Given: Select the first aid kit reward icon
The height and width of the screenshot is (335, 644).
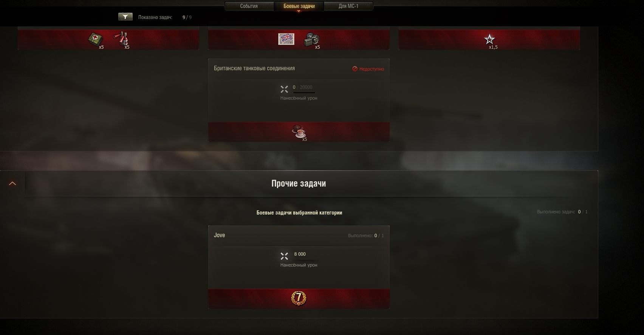Looking at the screenshot, I should (94, 39).
